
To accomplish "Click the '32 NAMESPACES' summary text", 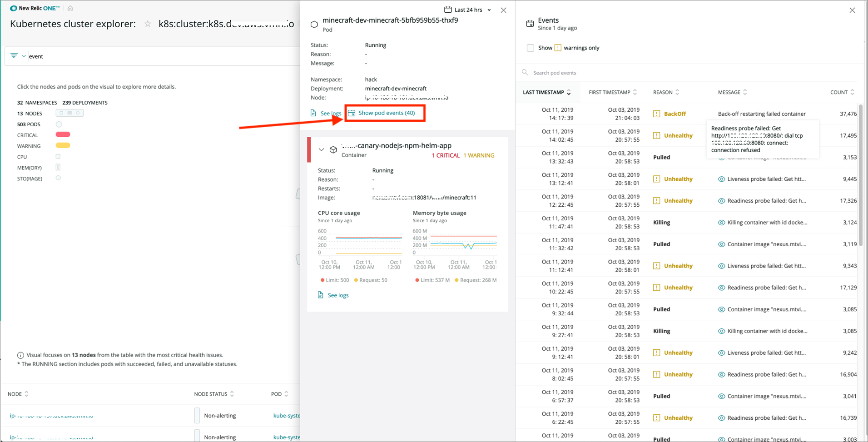I will [x=37, y=103].
